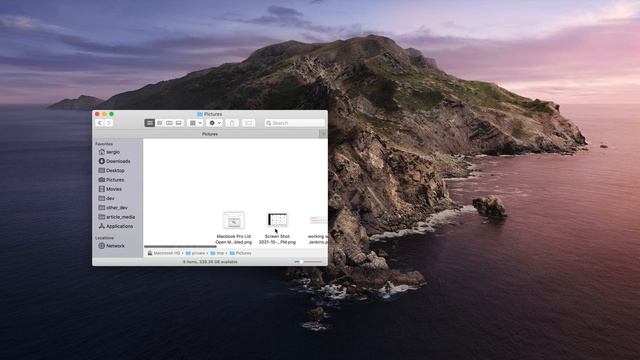Add a new Finder tab with plus button
Viewport: 640px width, 360px height.
click(x=323, y=134)
